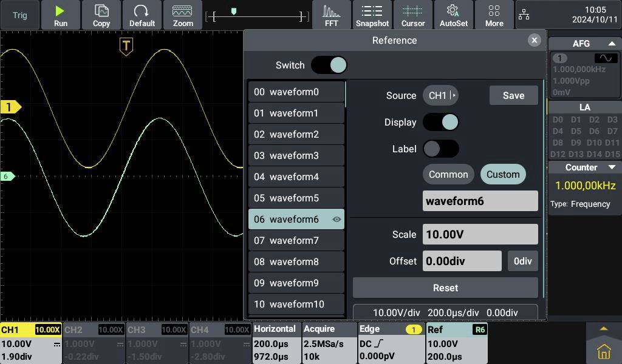Switch to the CH2 channel tab
The width and height of the screenshot is (622, 364).
coord(94,342)
